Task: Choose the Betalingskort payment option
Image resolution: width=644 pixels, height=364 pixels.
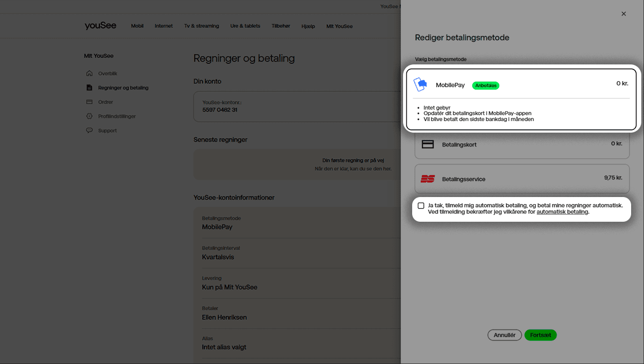Action: click(x=521, y=144)
